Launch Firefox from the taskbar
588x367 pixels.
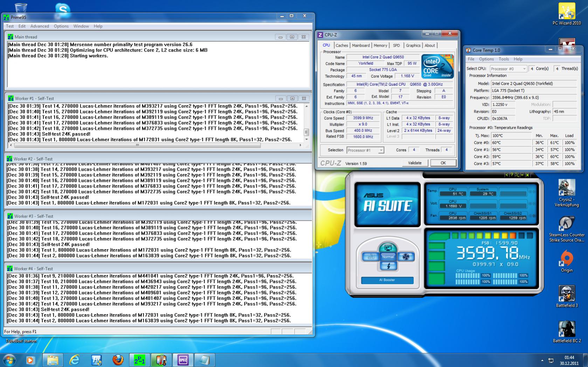coord(118,360)
